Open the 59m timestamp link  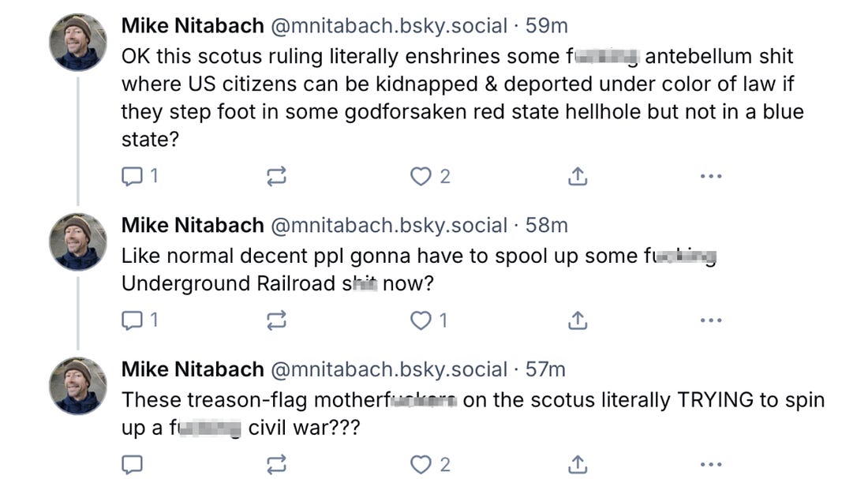[547, 25]
